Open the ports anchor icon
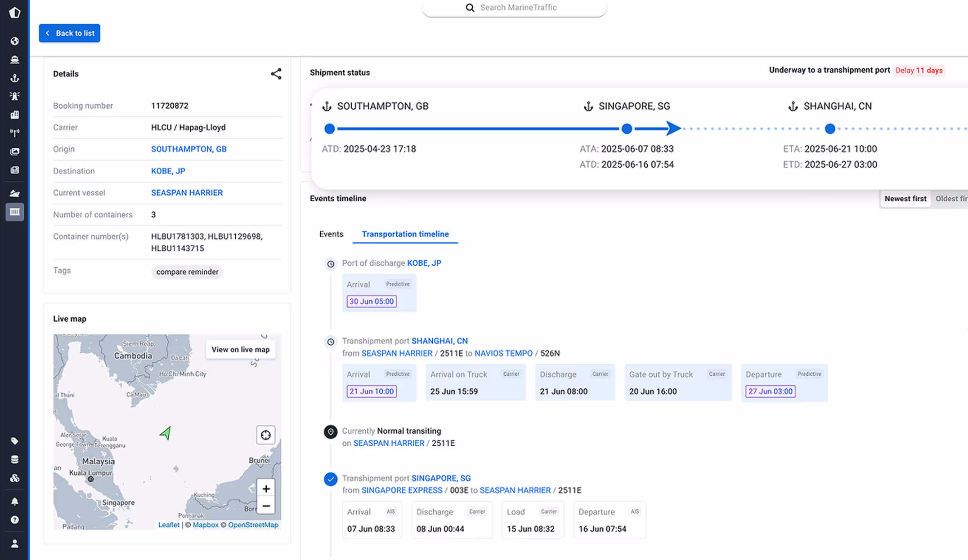Screen dimensions: 968x560 (15, 78)
